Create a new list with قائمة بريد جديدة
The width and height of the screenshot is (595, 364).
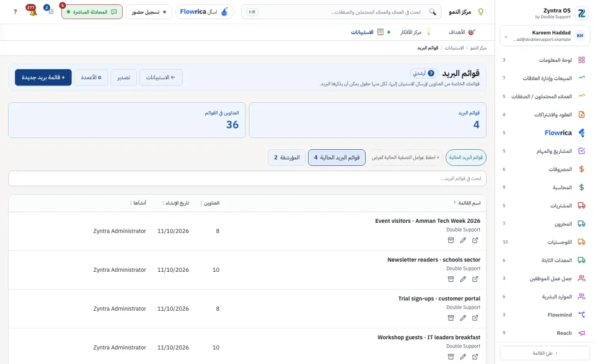pos(43,77)
